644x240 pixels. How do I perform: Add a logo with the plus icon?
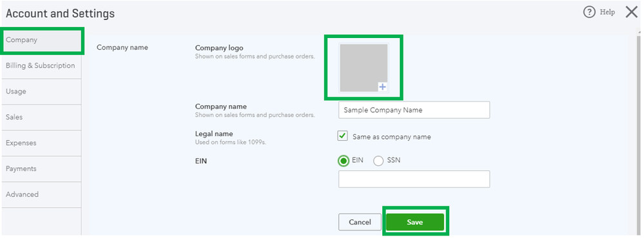click(x=382, y=86)
